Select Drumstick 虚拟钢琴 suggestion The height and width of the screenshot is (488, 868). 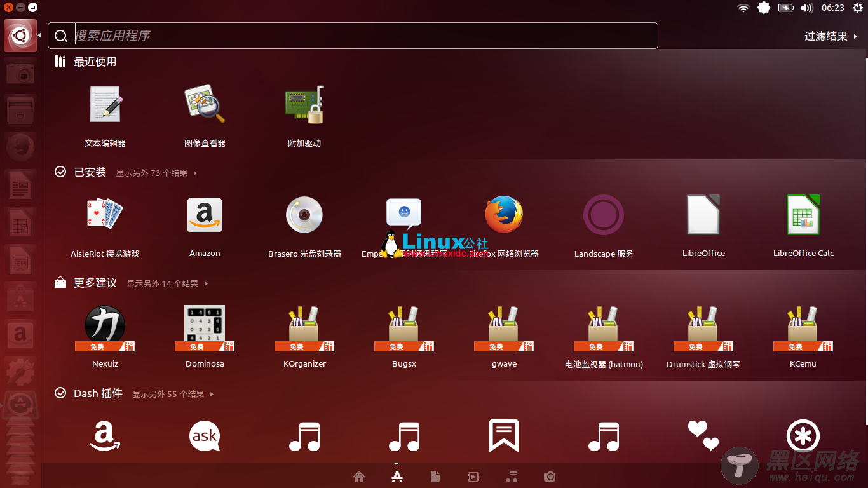coord(703,328)
